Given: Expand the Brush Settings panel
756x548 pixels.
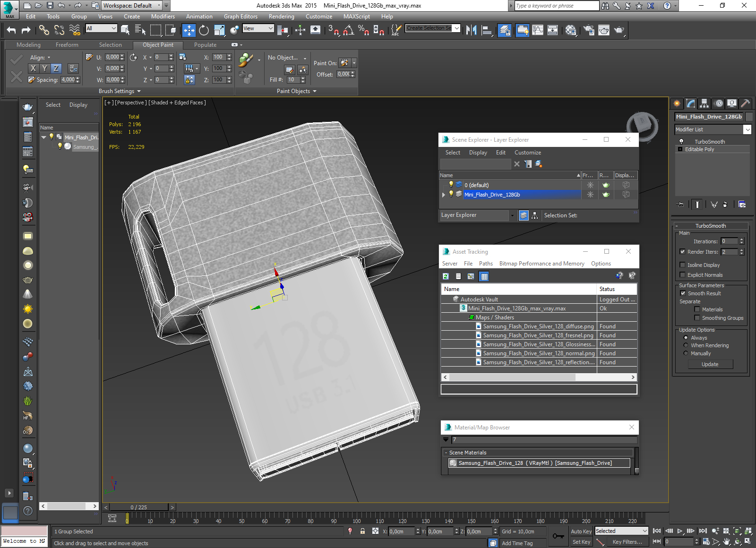Looking at the screenshot, I should click(x=120, y=91).
